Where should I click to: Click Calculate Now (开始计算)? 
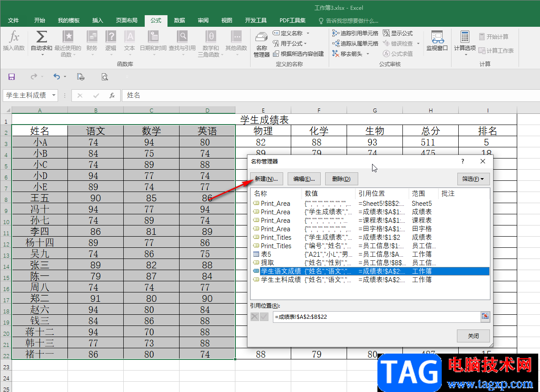(494, 37)
